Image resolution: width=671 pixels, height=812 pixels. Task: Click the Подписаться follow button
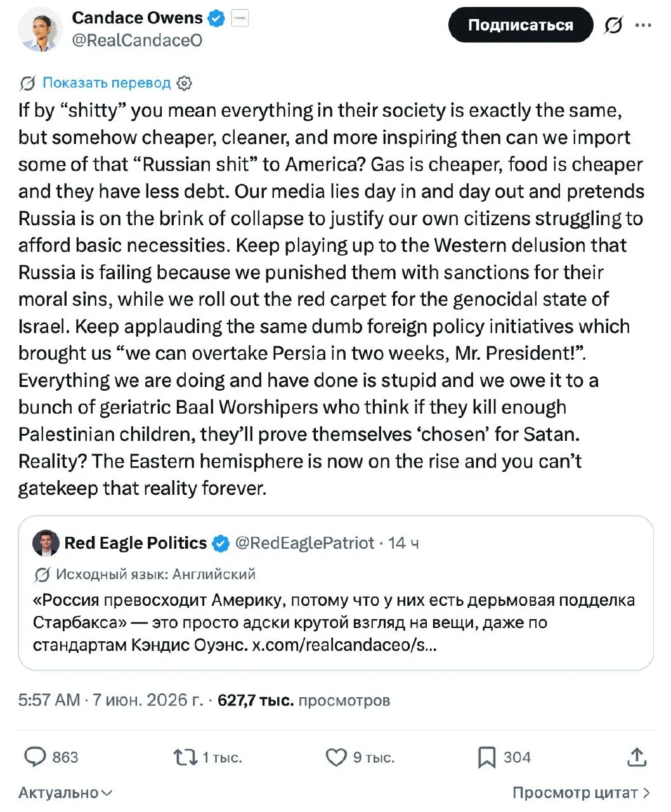click(x=521, y=25)
